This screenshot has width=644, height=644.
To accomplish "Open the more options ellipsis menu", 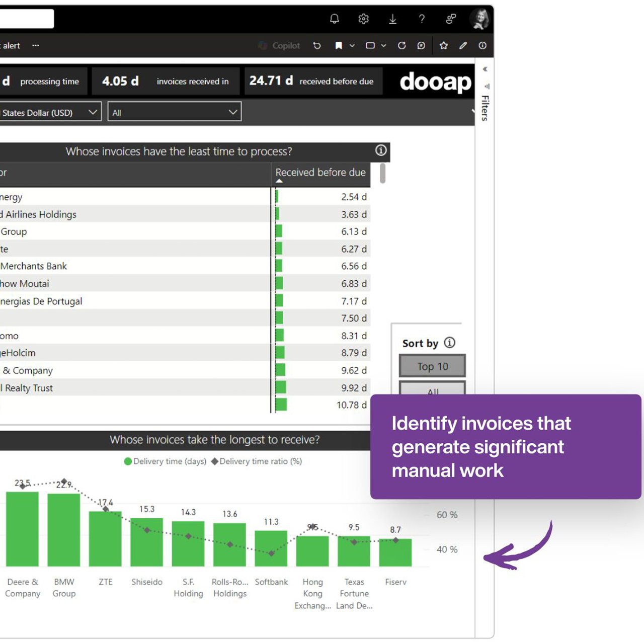I will pyautogui.click(x=35, y=45).
